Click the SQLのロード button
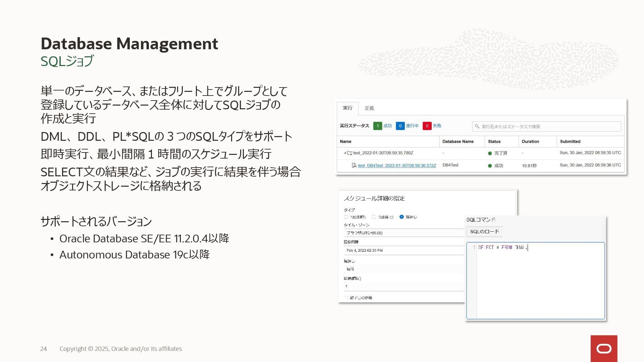This screenshot has width=644, height=362. 484,232
